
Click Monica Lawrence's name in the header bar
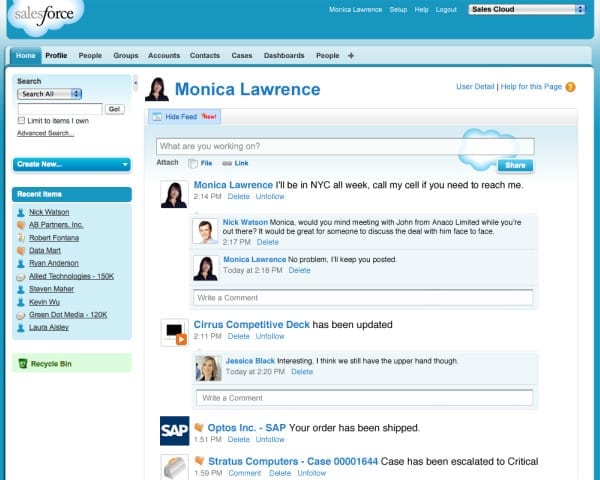(x=355, y=10)
